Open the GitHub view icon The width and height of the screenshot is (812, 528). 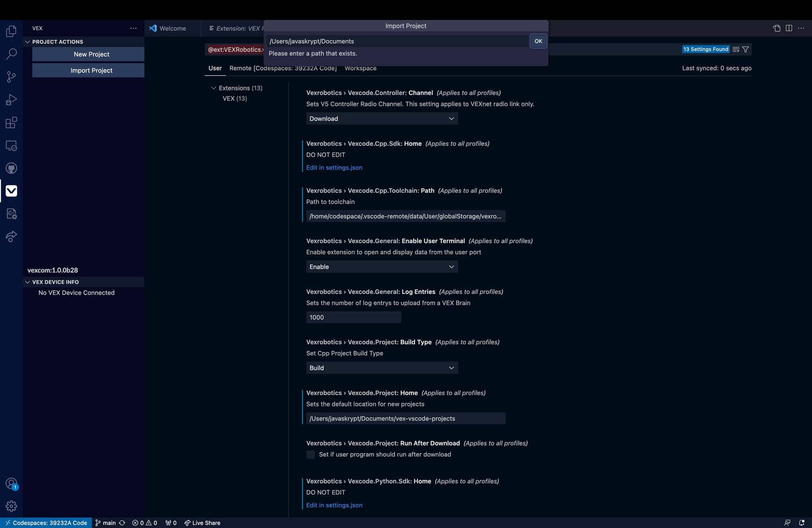coord(11,168)
